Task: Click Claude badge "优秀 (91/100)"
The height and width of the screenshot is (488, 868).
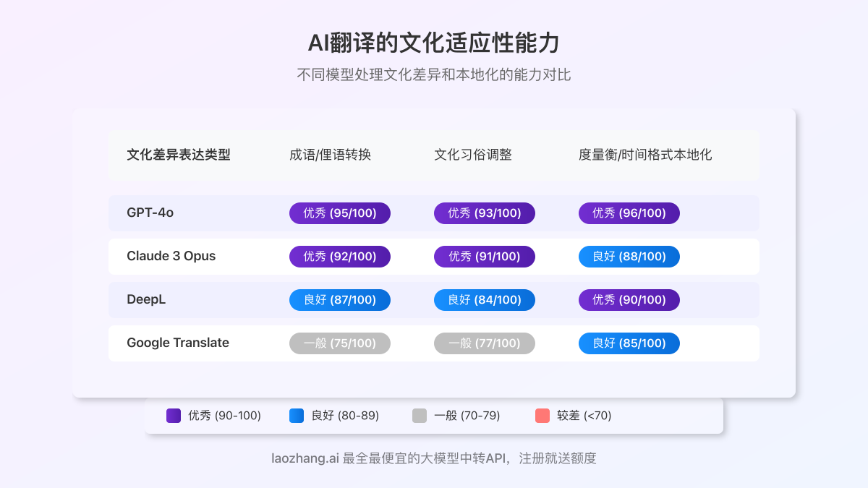Action: [485, 257]
